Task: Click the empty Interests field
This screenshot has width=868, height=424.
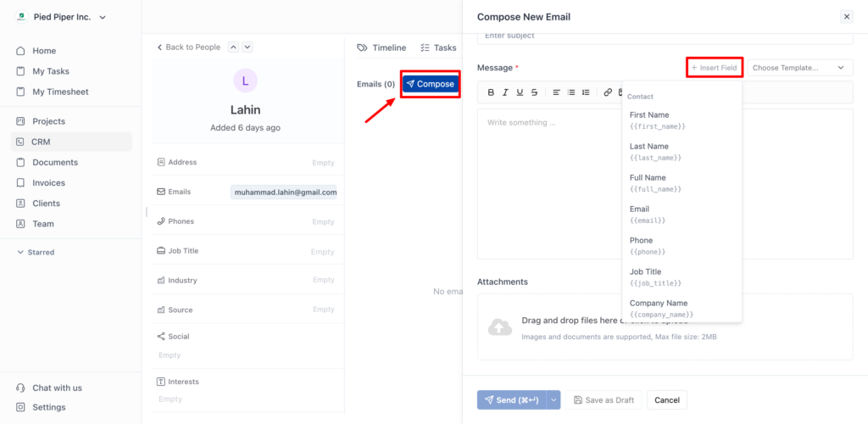Action: click(x=170, y=399)
